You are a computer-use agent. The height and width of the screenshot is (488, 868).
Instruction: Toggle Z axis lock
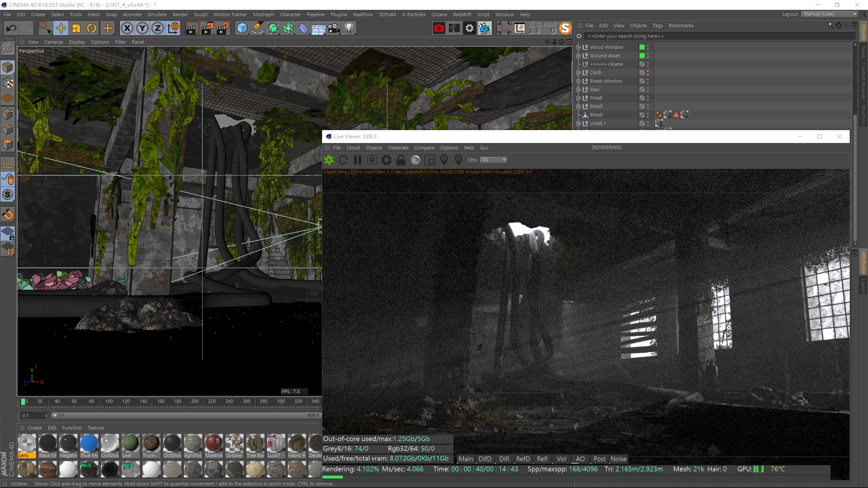pos(157,28)
